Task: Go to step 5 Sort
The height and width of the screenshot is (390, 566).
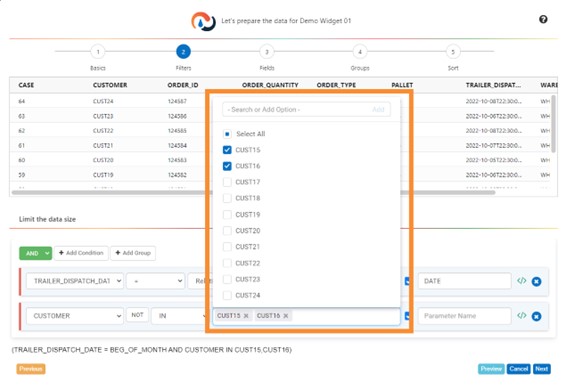Action: [x=453, y=52]
